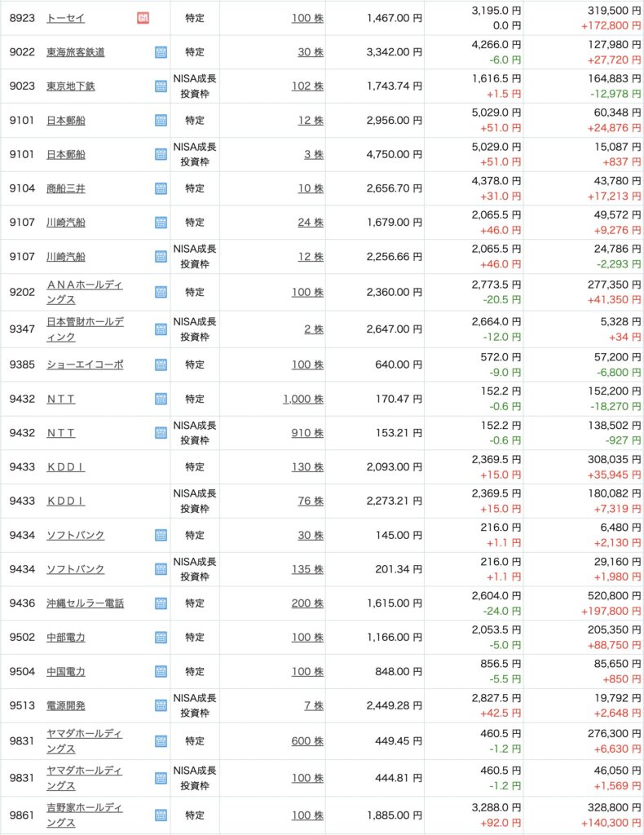
Task: Open the 東海旅客鉄道 stock link
Action: (x=75, y=52)
